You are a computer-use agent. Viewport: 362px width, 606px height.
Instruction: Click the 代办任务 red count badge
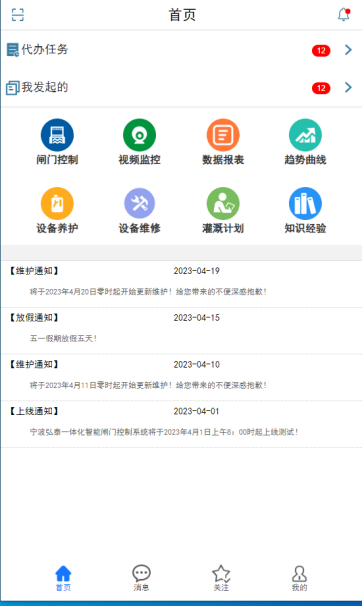(321, 51)
